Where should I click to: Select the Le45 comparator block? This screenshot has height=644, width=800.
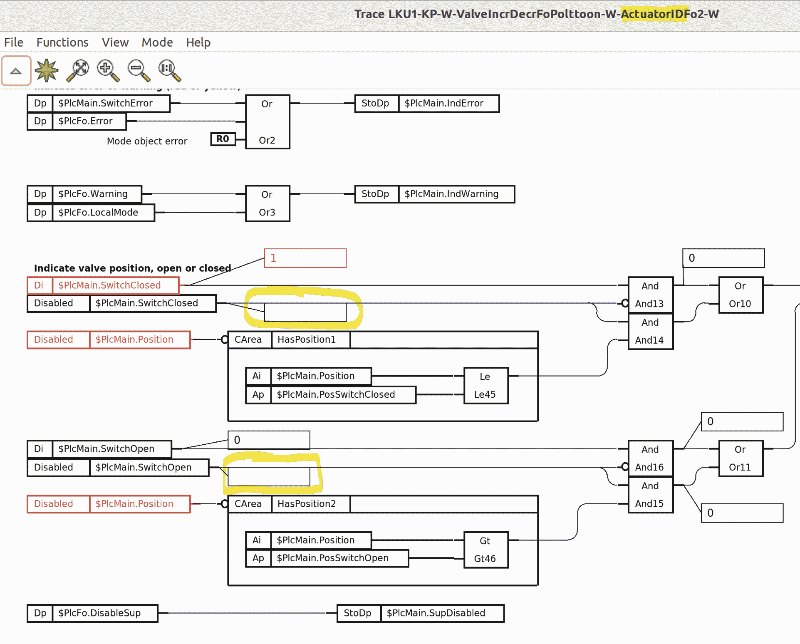click(486, 385)
